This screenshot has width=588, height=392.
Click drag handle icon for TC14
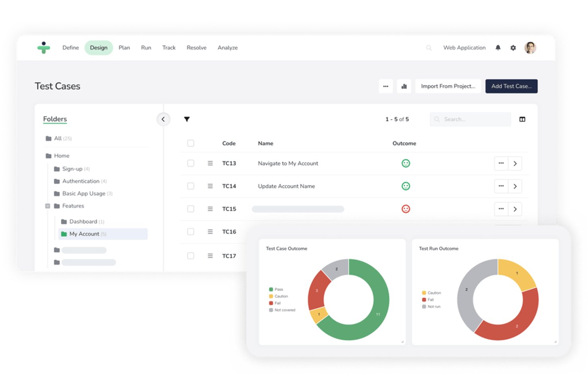(210, 186)
